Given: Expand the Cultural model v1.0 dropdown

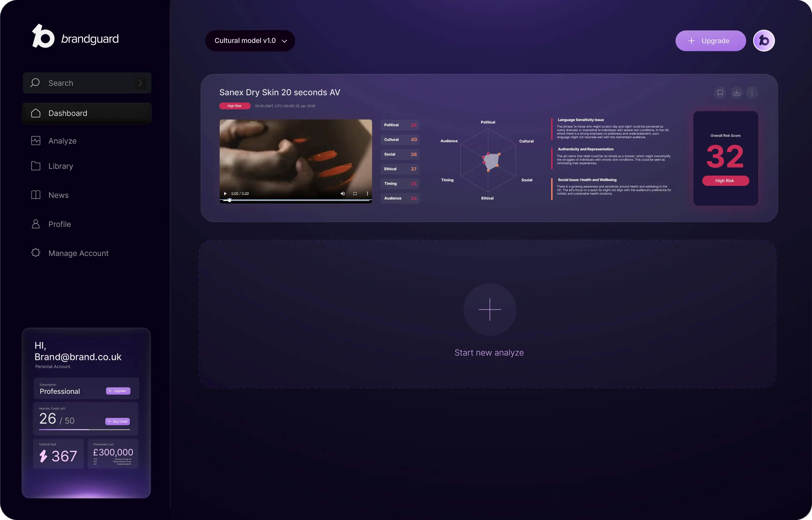Looking at the screenshot, I should pyautogui.click(x=250, y=41).
